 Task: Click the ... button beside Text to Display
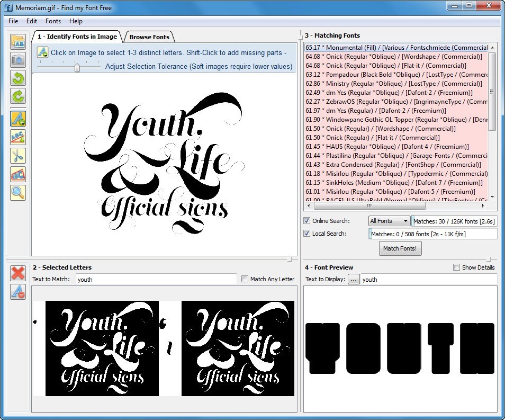coord(354,280)
